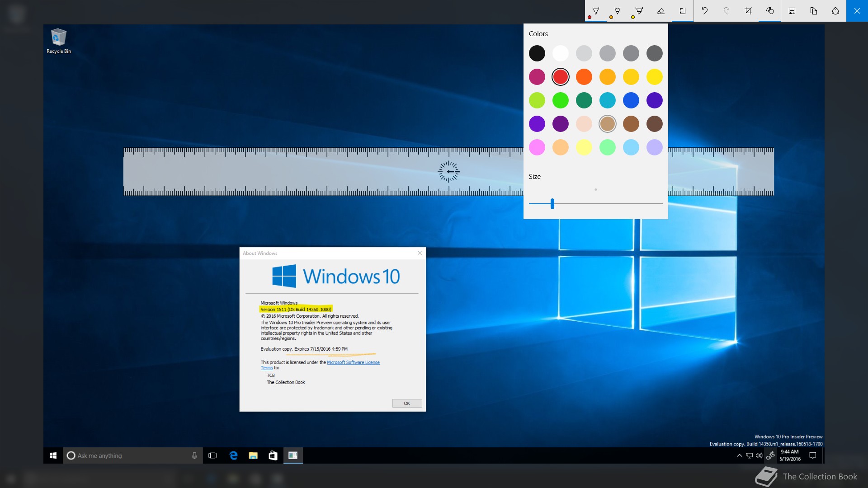
Task: Activate the crop tool
Action: (748, 11)
